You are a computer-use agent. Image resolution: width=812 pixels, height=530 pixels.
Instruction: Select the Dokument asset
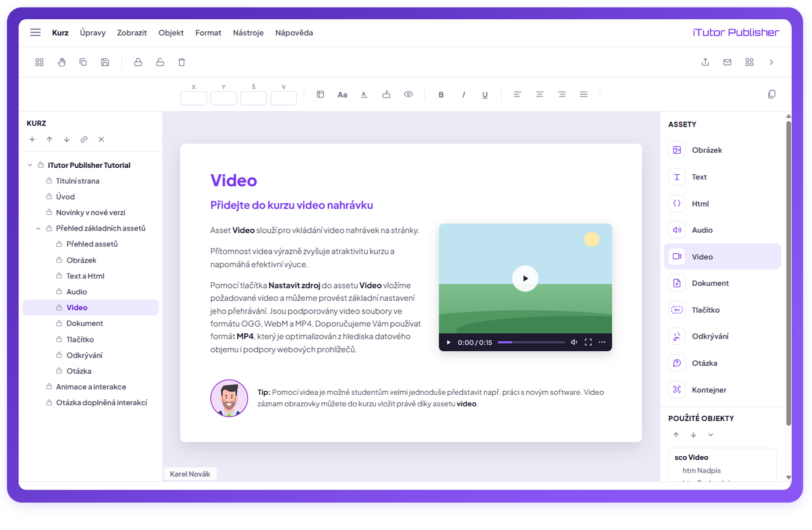(722, 283)
